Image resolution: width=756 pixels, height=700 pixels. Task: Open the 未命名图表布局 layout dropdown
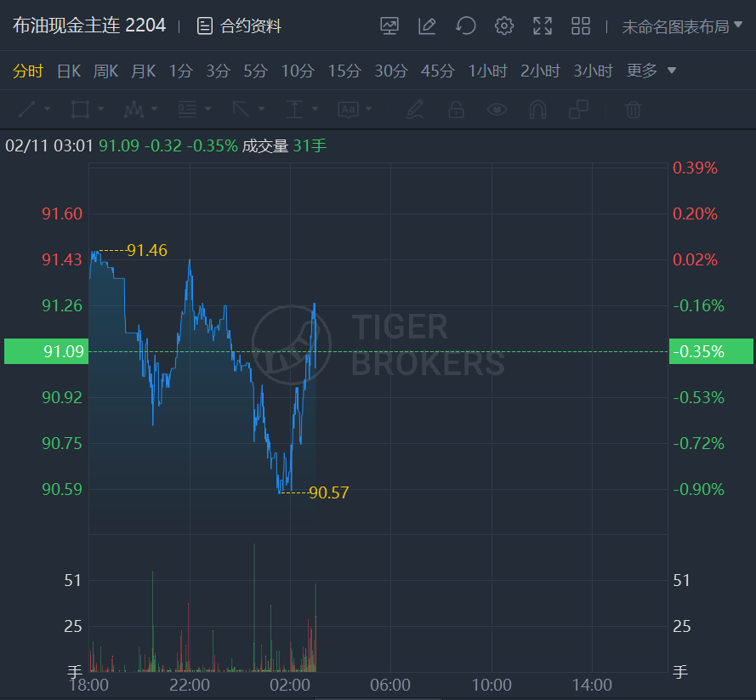[683, 26]
